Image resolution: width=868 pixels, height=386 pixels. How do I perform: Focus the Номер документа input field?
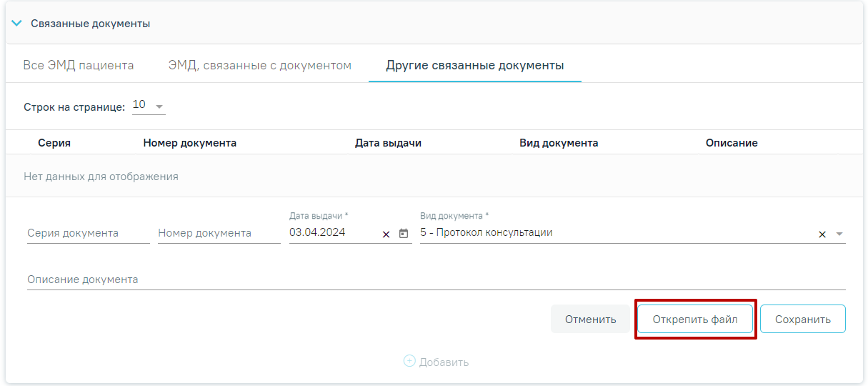[219, 233]
